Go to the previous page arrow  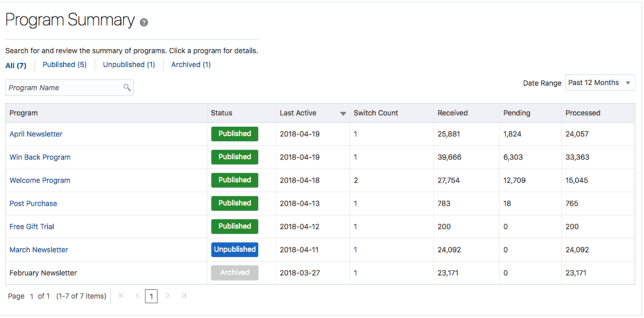(137, 295)
